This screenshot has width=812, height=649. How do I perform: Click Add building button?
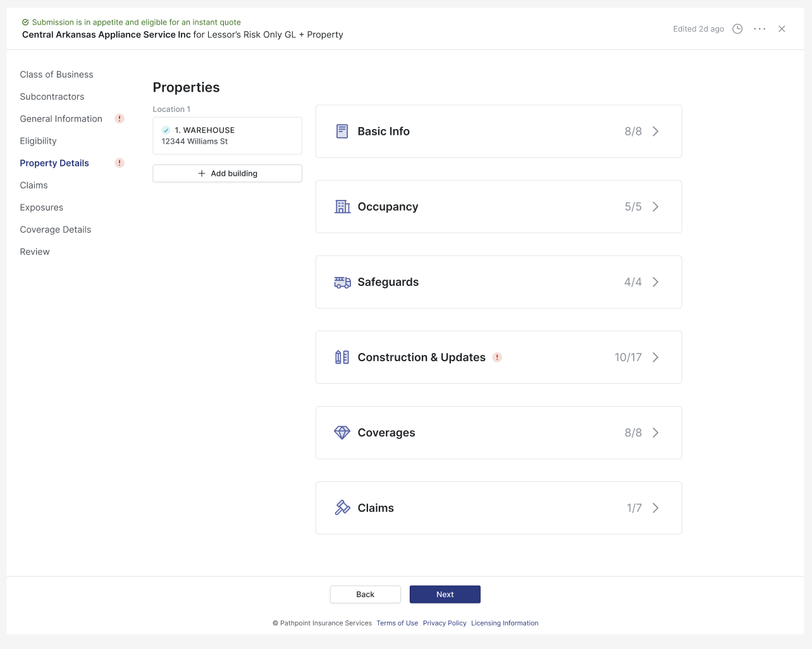[227, 173]
